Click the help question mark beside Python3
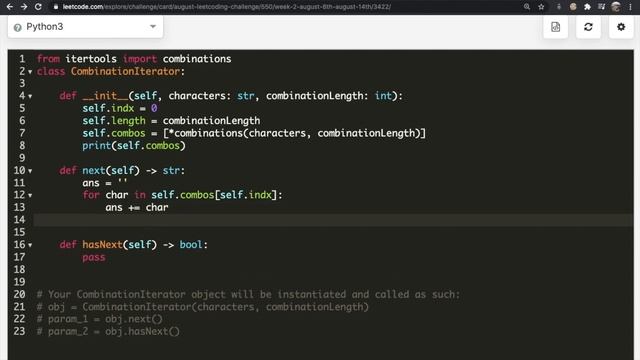The height and width of the screenshot is (360, 640). point(18,27)
